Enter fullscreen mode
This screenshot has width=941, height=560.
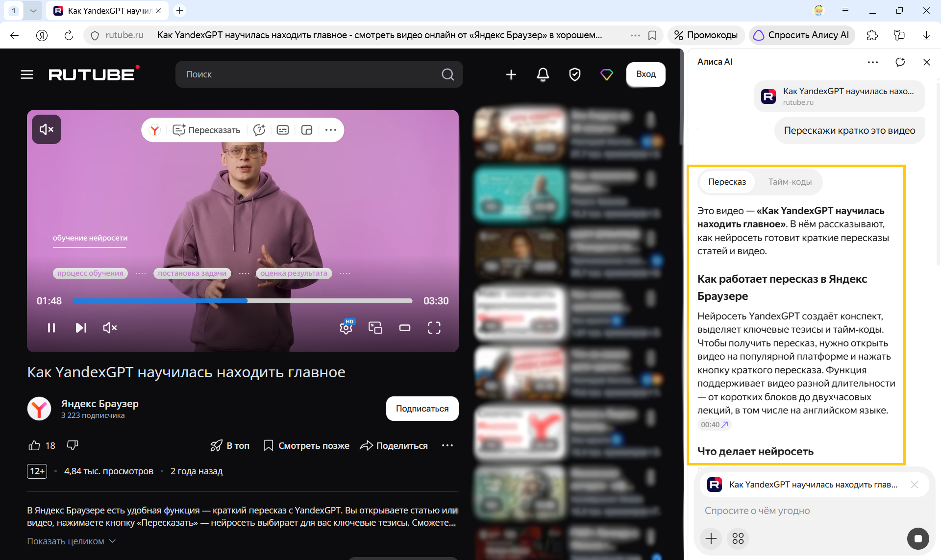pos(434,328)
